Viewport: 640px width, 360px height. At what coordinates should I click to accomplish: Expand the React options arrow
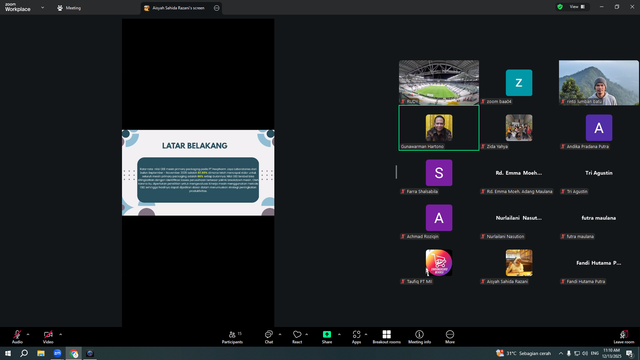tap(307, 334)
